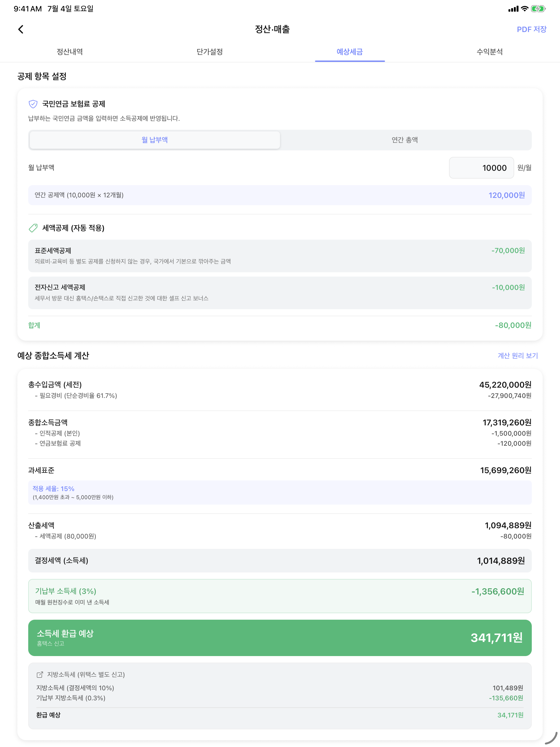
Task: Select the 월 납부액 segment
Action: click(155, 140)
